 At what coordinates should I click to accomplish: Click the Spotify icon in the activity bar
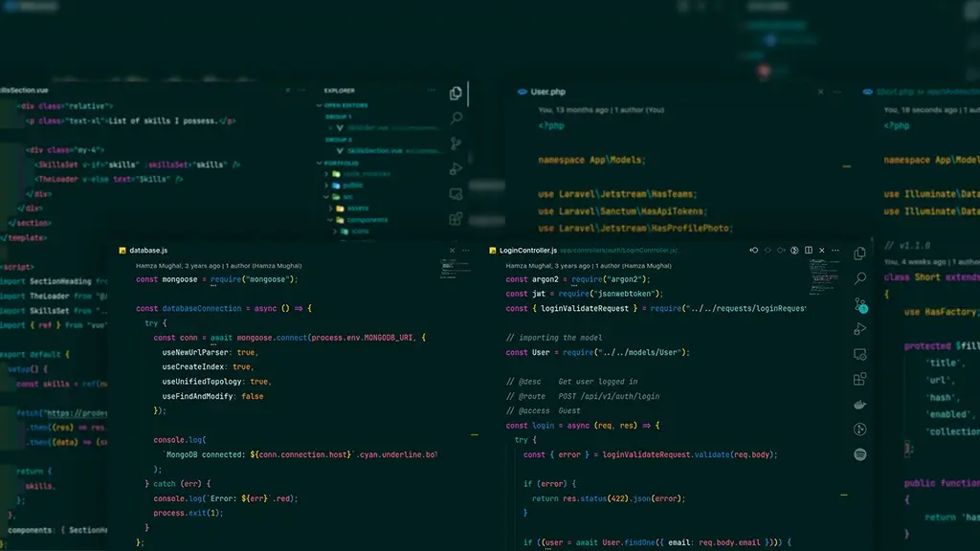pos(860,454)
